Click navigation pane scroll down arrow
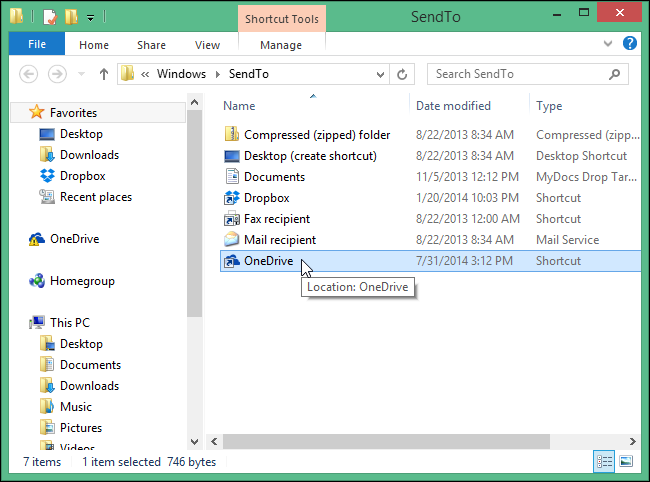Screen dimensions: 650x482 [x=194, y=442]
